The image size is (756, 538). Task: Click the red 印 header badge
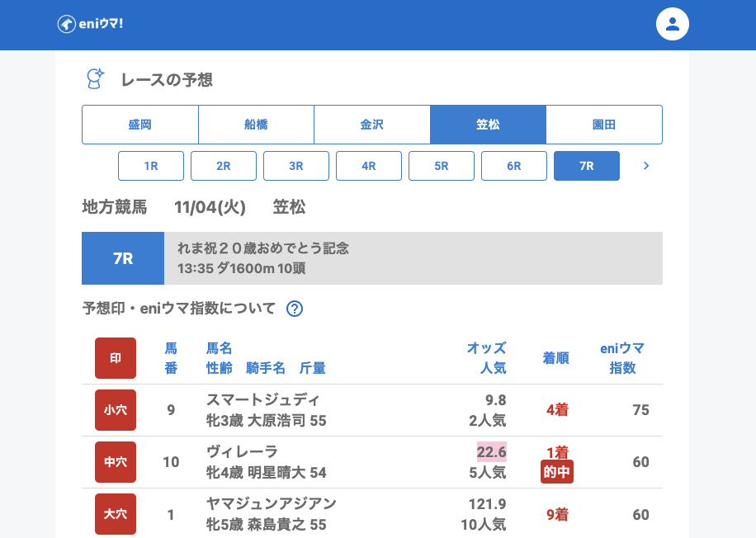(116, 358)
